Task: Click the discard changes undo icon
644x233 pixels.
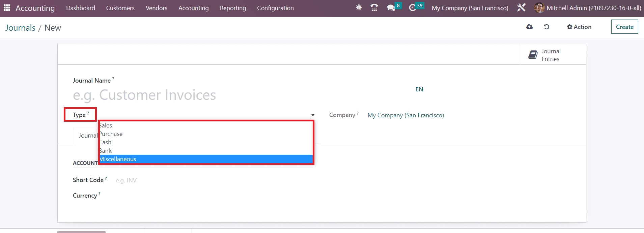Action: pos(547,27)
